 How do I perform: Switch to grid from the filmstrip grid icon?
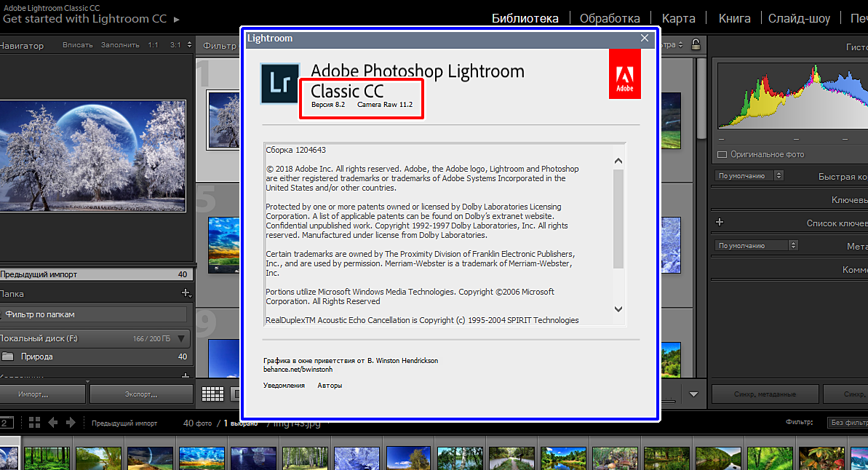coord(34,423)
